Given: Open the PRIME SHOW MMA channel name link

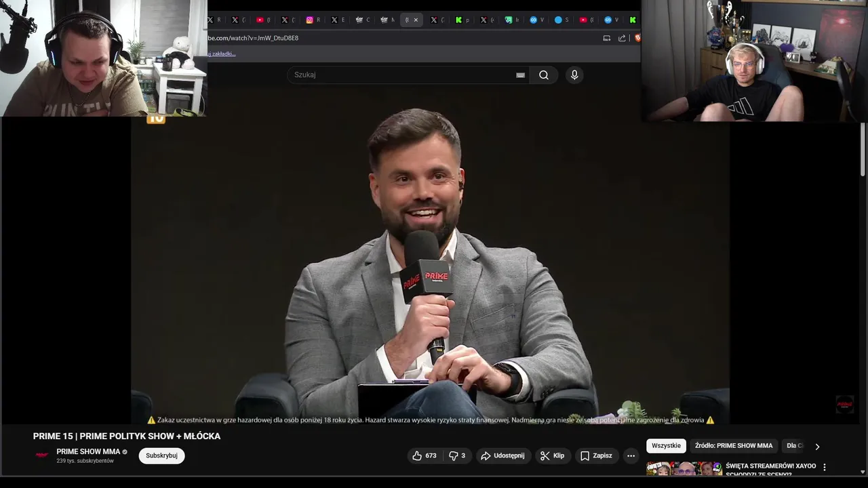Looking at the screenshot, I should (x=88, y=451).
